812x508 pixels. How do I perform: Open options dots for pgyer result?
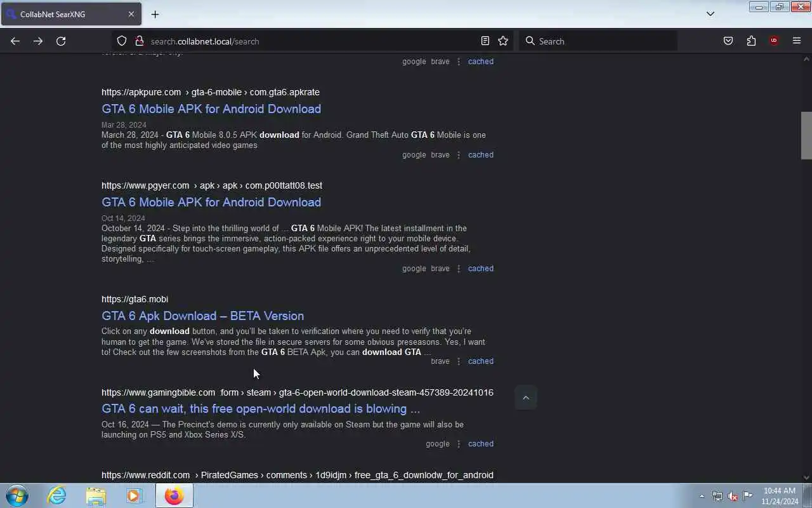pos(459,269)
